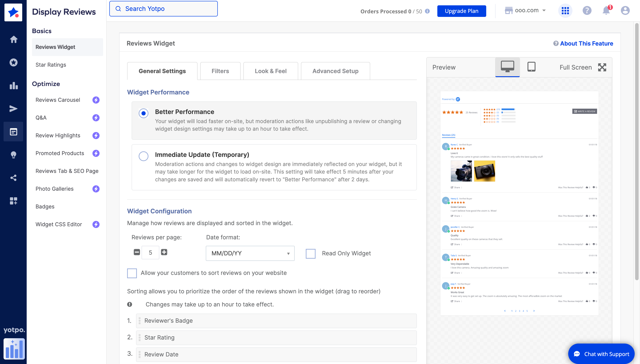Open Photo Galleries menu item
Image resolution: width=640 pixels, height=364 pixels.
pyautogui.click(x=54, y=189)
